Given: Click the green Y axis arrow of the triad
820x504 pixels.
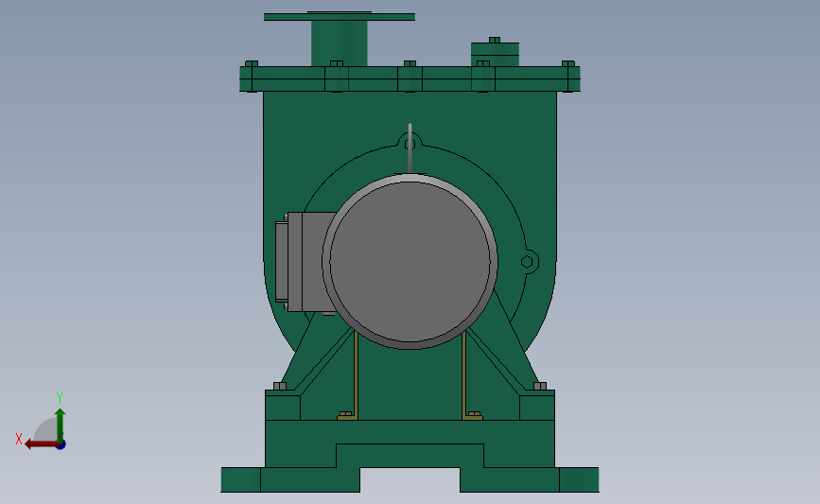Looking at the screenshot, I should coord(61,425).
